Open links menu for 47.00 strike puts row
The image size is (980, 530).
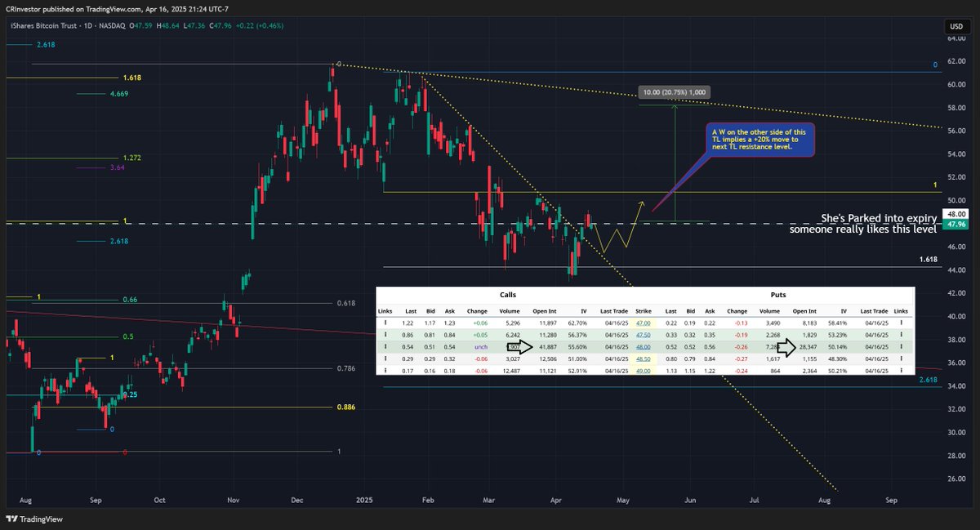[902, 323]
